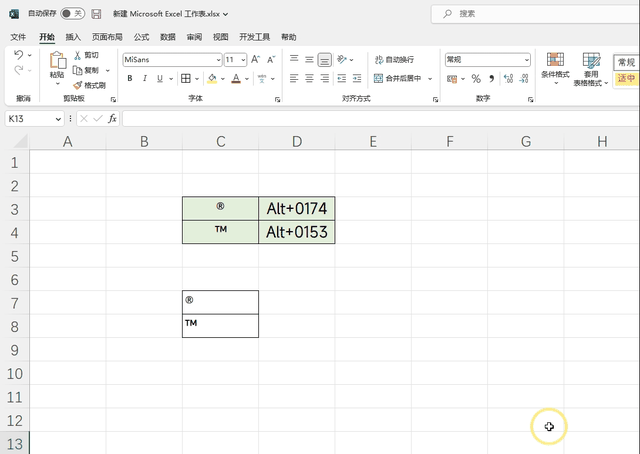This screenshot has width=640, height=454.
Task: Set middle vertical alignment
Action: [x=309, y=60]
